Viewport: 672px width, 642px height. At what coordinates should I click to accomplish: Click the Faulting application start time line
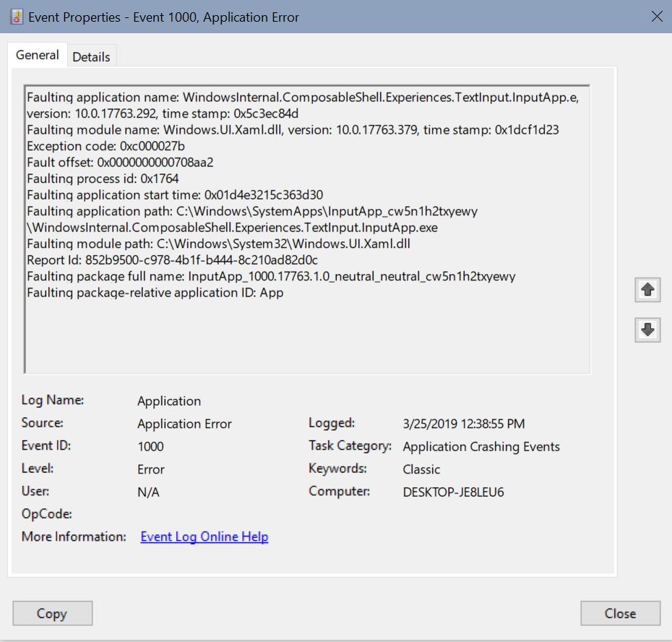pyautogui.click(x=175, y=195)
